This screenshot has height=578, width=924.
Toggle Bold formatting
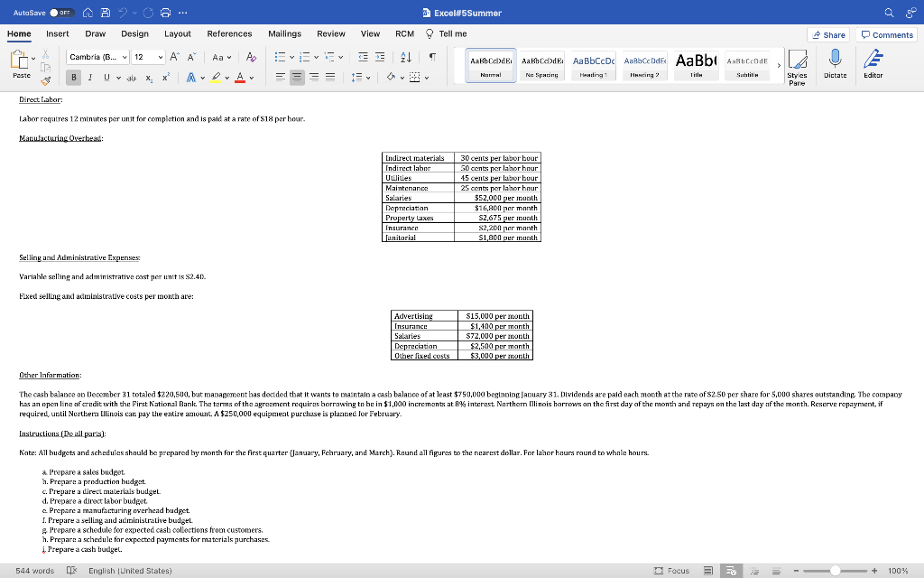[x=73, y=77]
